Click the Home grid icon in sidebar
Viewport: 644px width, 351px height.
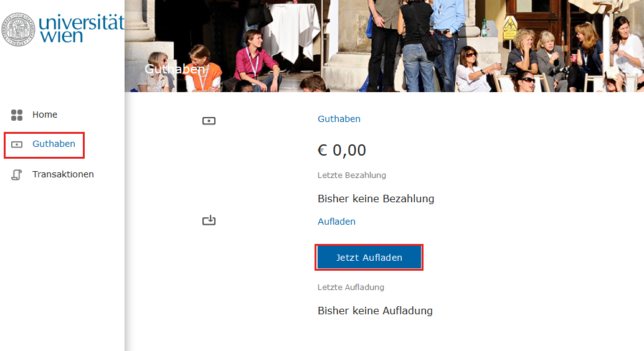(17, 115)
